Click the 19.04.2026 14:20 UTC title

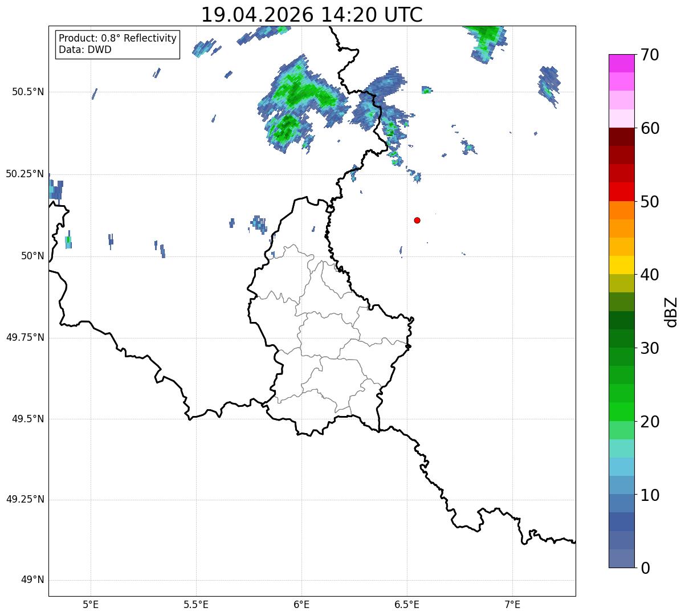click(x=312, y=14)
